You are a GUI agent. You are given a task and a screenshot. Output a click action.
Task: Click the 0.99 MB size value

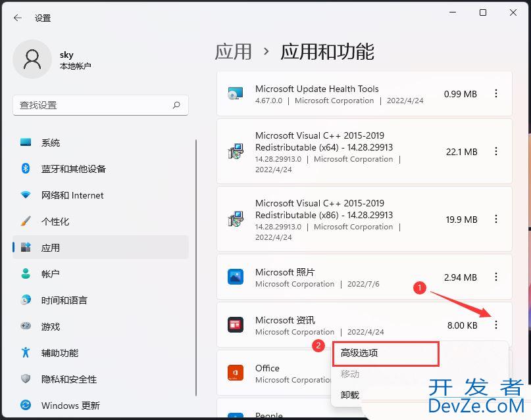(461, 94)
